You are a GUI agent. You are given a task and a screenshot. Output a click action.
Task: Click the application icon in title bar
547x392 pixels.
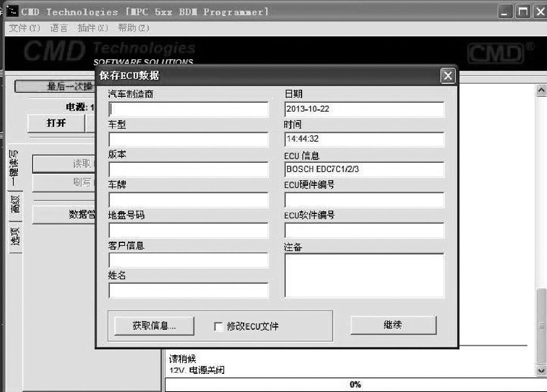tap(13, 11)
